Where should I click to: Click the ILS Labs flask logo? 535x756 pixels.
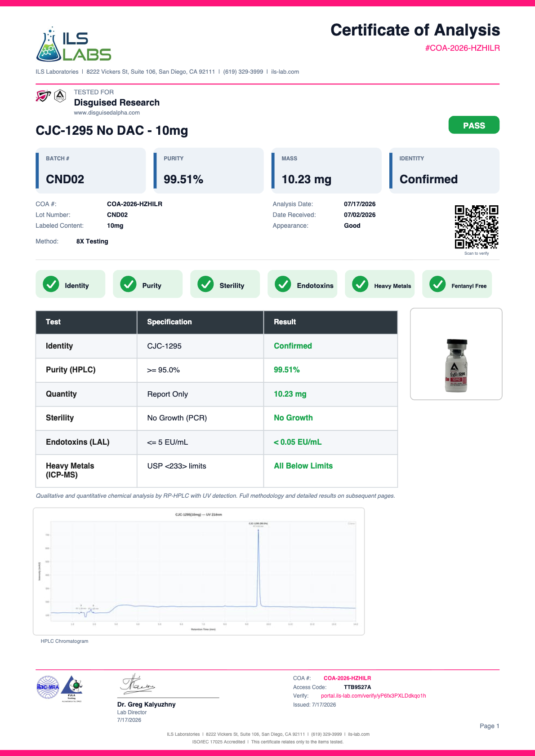click(74, 44)
